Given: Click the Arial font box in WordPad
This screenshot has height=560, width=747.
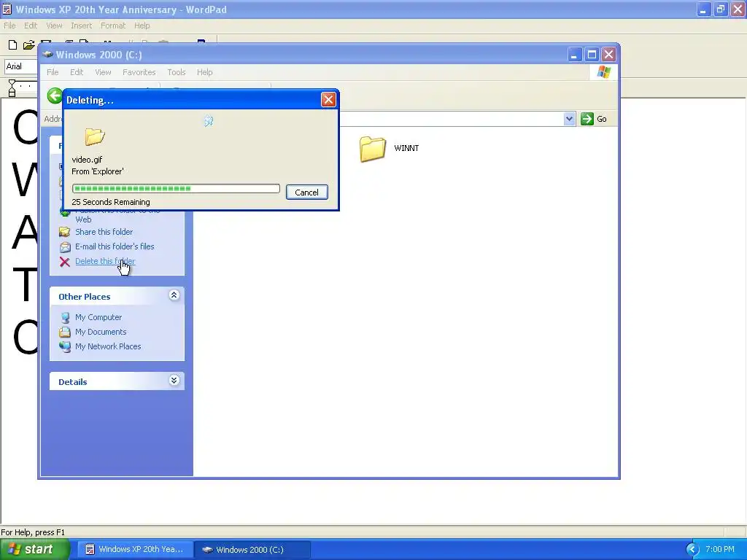Looking at the screenshot, I should pos(21,66).
